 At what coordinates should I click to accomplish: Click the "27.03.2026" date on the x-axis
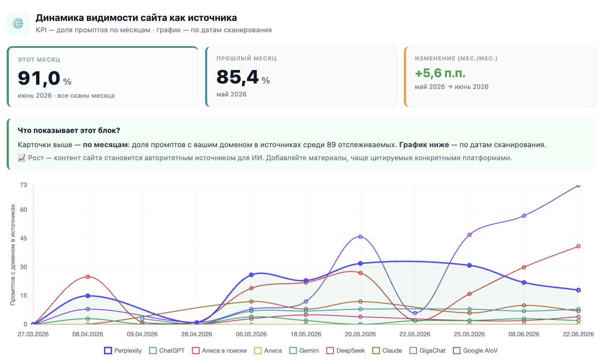[33, 334]
